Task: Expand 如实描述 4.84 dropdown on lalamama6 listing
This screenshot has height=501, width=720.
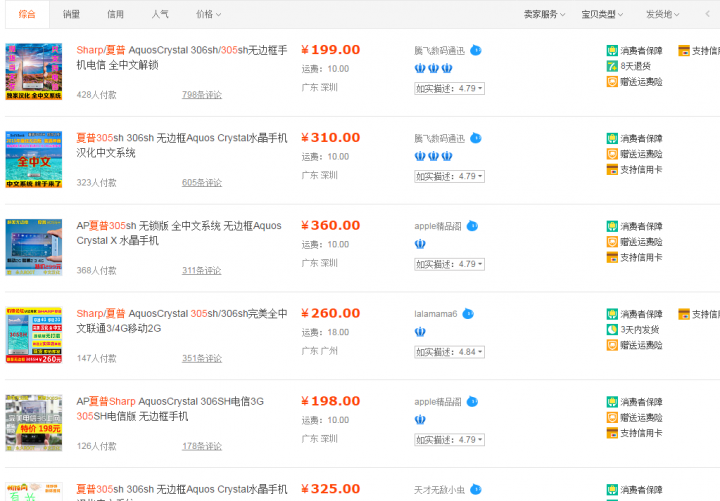Action: coord(449,352)
